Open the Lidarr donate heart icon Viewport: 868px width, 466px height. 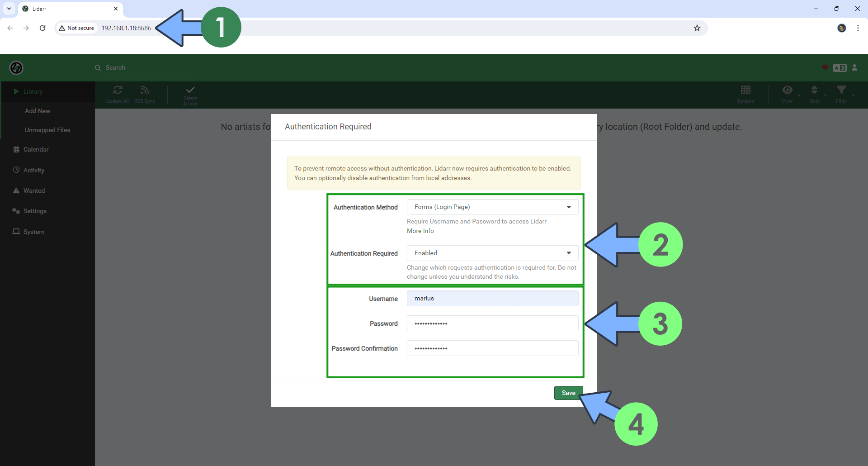824,67
